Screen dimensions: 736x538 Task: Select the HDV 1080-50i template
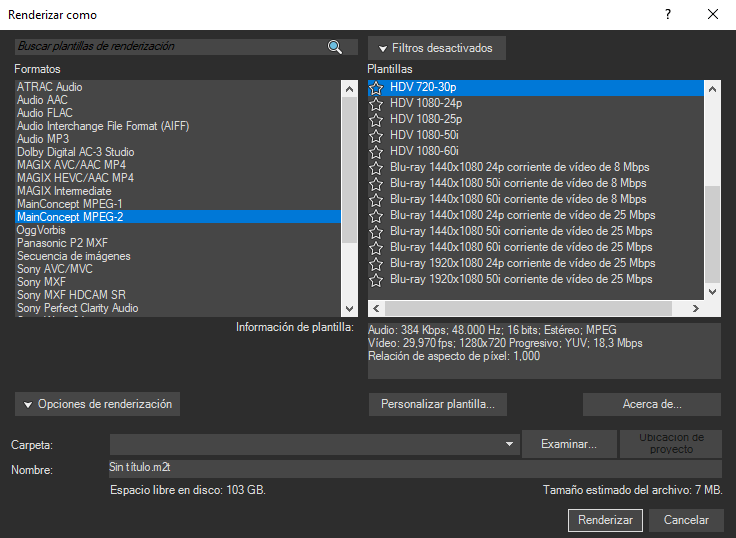tap(536, 136)
